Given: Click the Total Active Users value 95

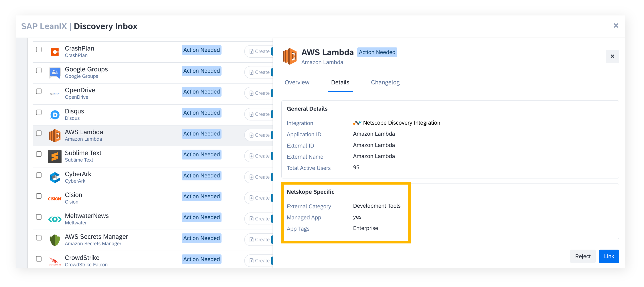Looking at the screenshot, I should pyautogui.click(x=356, y=167).
